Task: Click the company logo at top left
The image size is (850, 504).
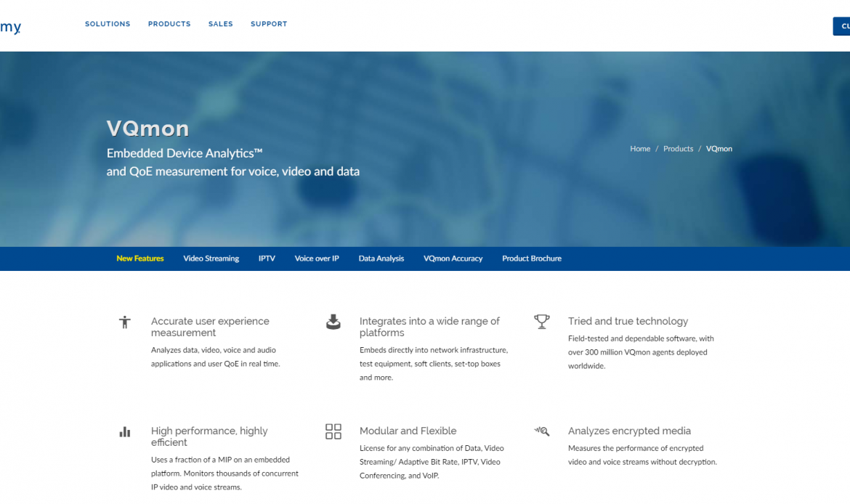Action: pyautogui.click(x=11, y=28)
